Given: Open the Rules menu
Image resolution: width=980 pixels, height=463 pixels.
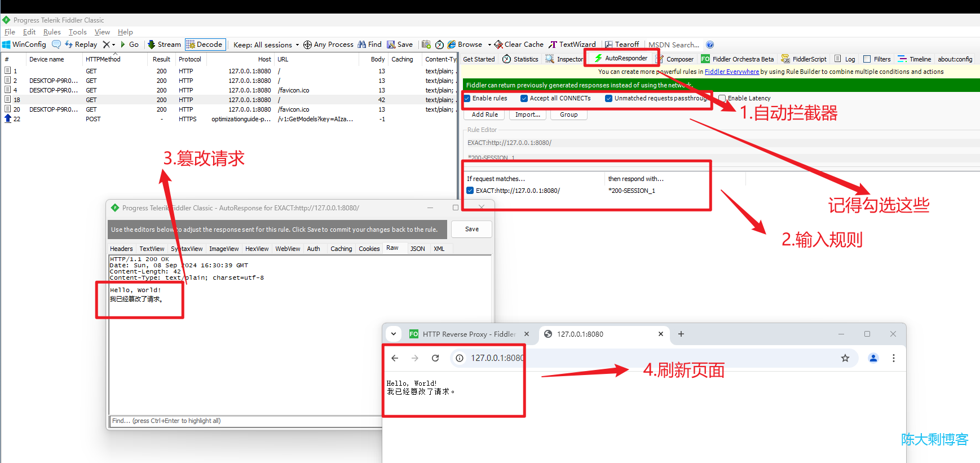Looking at the screenshot, I should tap(52, 32).
